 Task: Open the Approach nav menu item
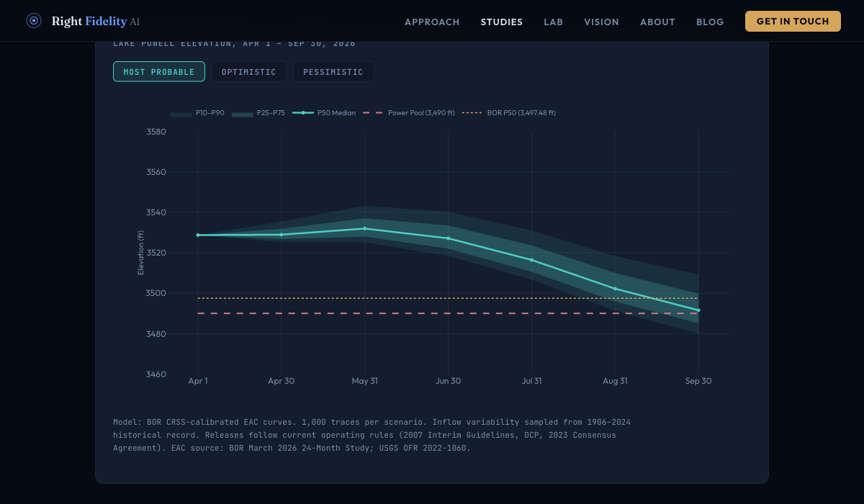pyautogui.click(x=432, y=22)
